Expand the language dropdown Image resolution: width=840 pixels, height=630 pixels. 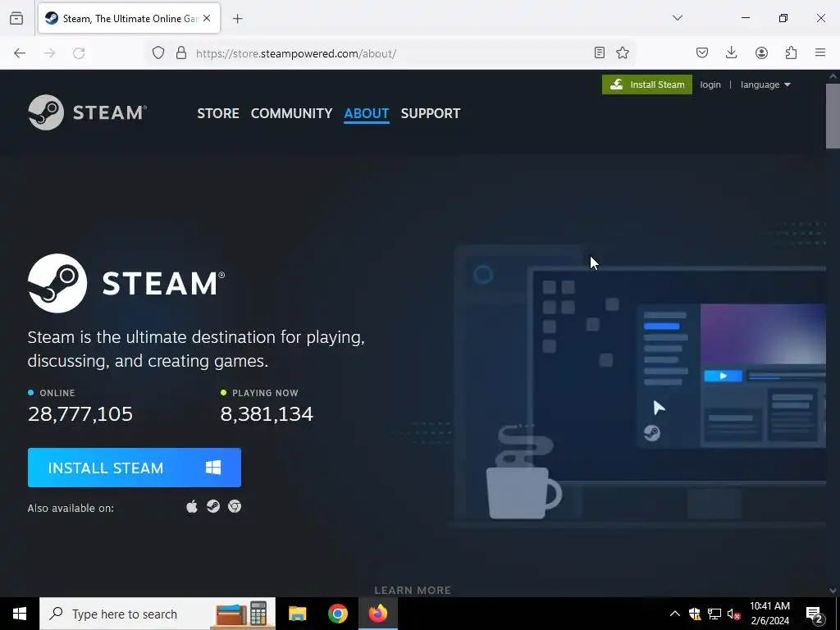(765, 84)
